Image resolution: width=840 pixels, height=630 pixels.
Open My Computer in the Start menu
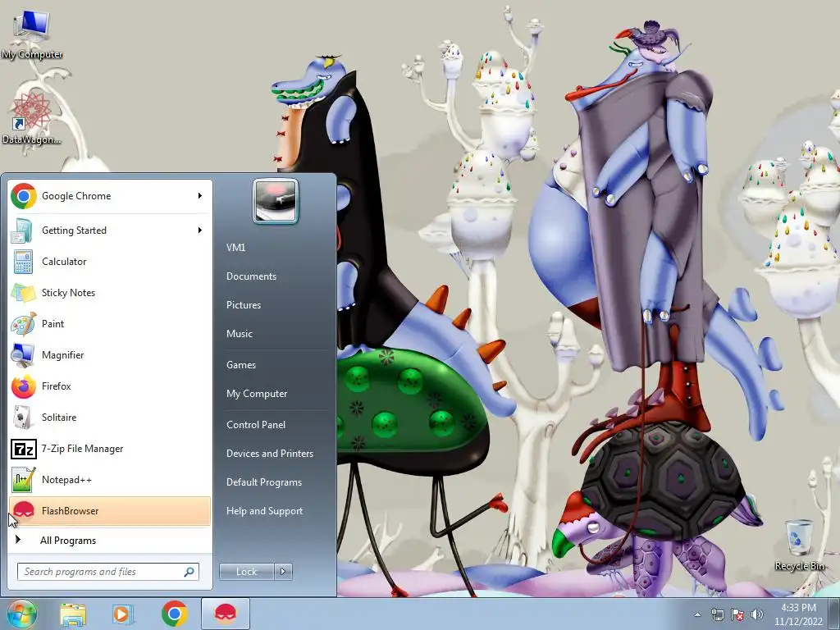[x=257, y=394]
